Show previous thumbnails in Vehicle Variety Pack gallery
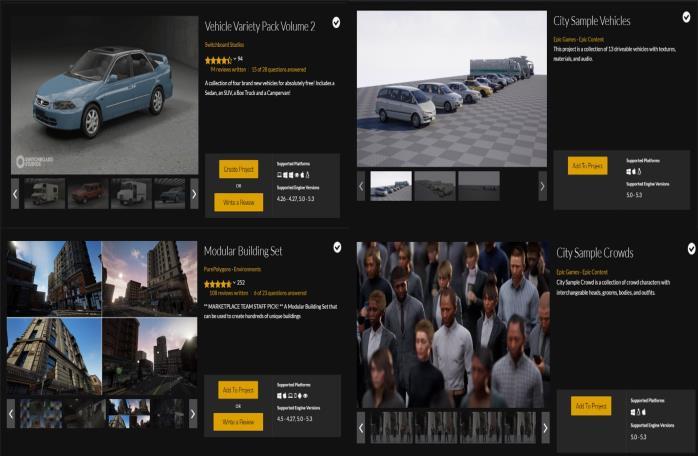This screenshot has height=456, width=698. tap(15, 194)
